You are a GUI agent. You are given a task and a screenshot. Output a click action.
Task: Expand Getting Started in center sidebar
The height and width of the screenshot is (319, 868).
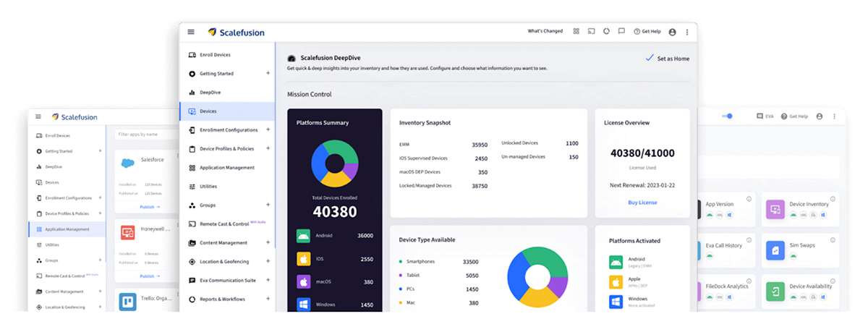point(268,73)
